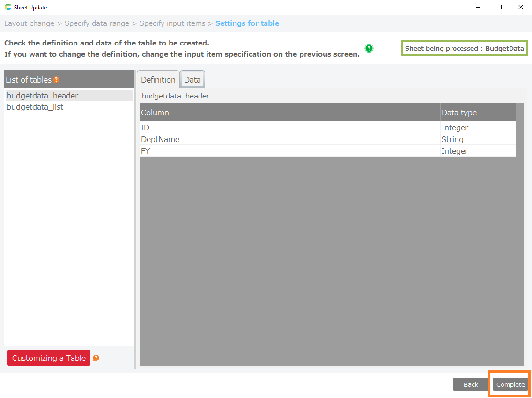Select budgetdata_list in the table list
The image size is (532, 398).
pyautogui.click(x=35, y=107)
